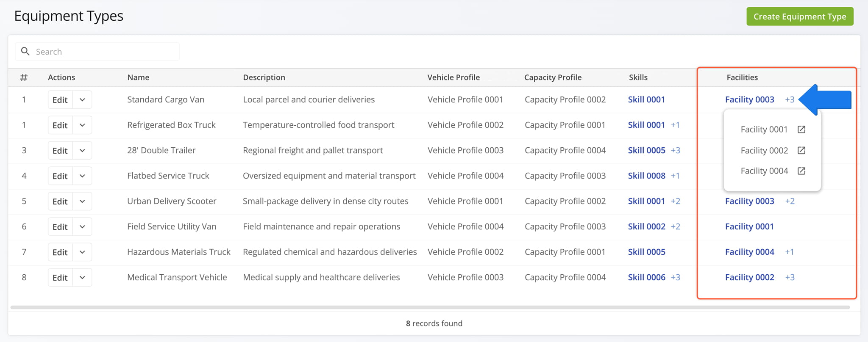Click the Description column header
The width and height of the screenshot is (868, 342).
pos(264,77)
